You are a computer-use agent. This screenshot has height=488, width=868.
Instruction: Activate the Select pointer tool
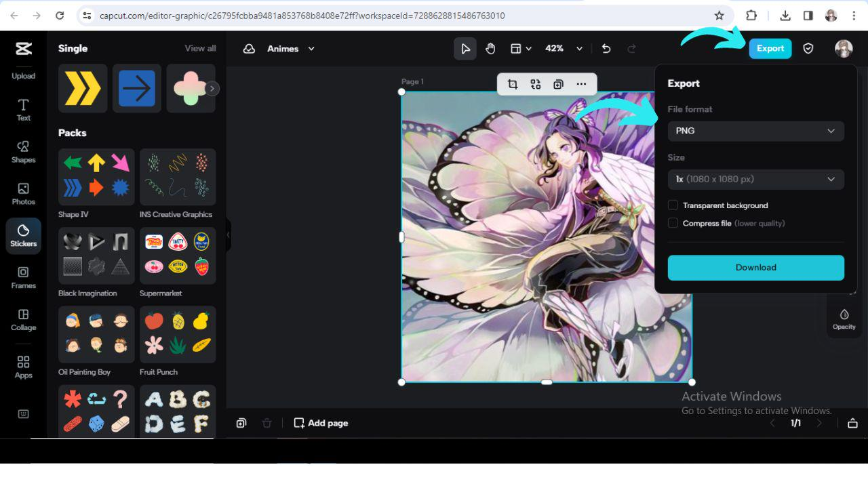[x=465, y=49]
